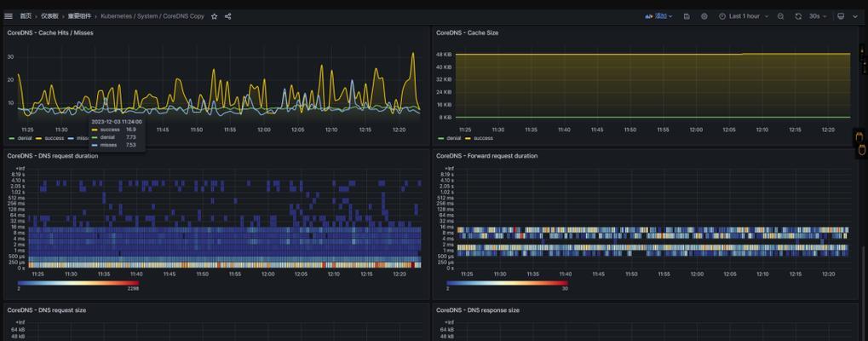Click the 12:00 time label in Cache Hits chart
Screen dimensions: 868x341
[x=263, y=130]
